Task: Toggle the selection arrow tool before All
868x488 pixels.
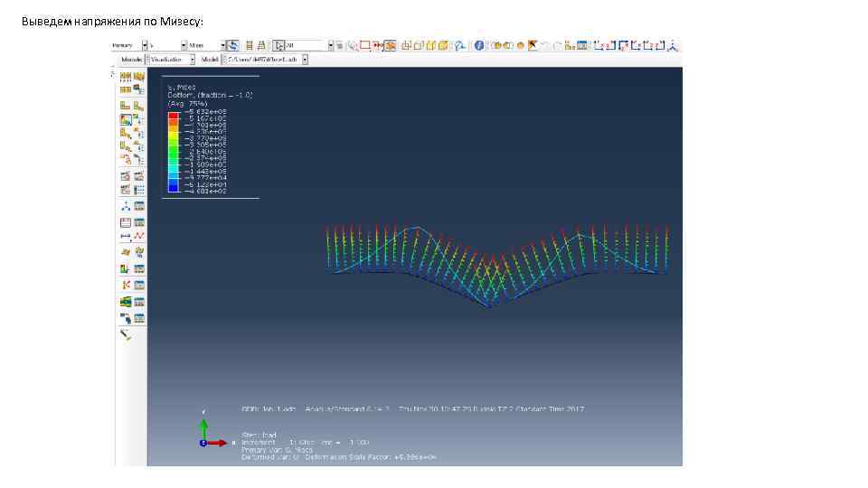Action: coord(278,45)
